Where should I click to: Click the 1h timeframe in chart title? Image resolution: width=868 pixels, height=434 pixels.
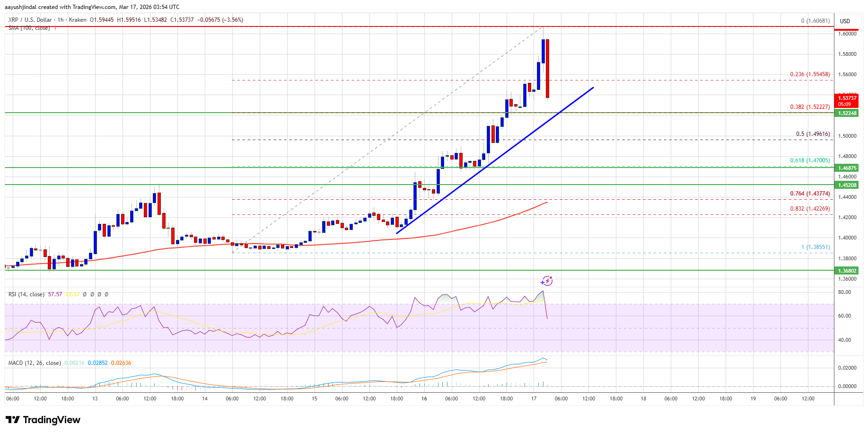tap(60, 20)
